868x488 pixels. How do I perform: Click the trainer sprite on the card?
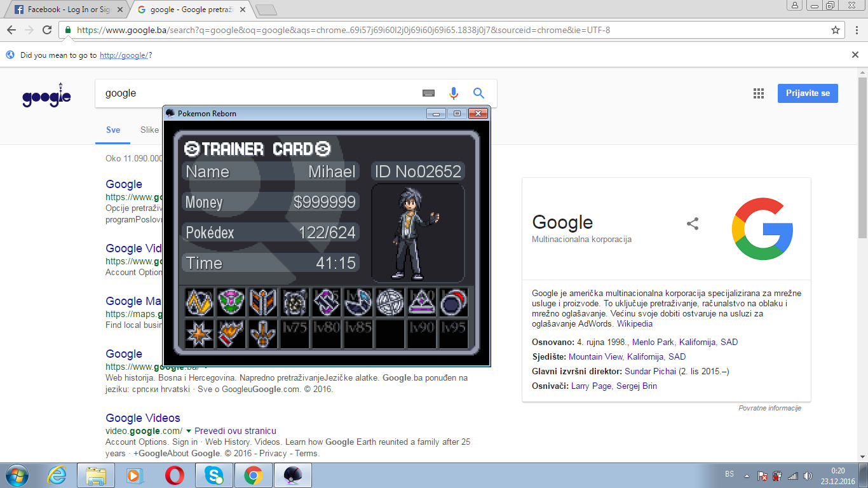coord(416,234)
